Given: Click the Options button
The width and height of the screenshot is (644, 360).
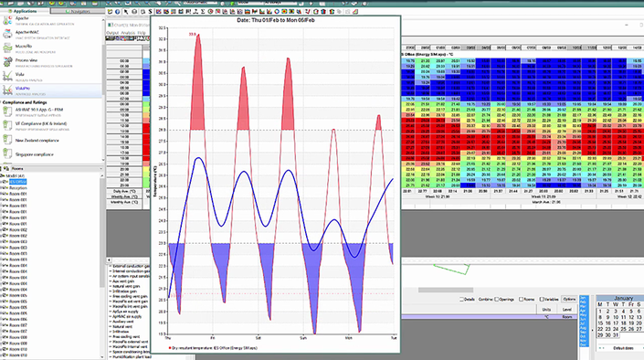Looking at the screenshot, I should click(569, 299).
